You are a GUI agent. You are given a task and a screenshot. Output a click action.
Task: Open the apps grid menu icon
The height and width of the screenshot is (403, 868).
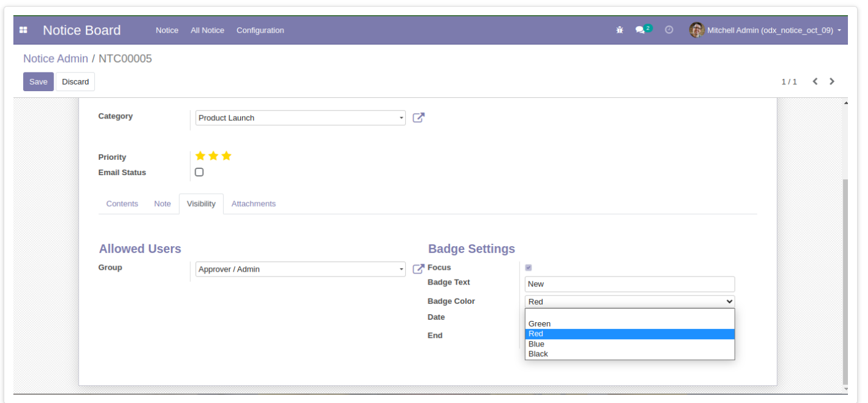click(23, 30)
